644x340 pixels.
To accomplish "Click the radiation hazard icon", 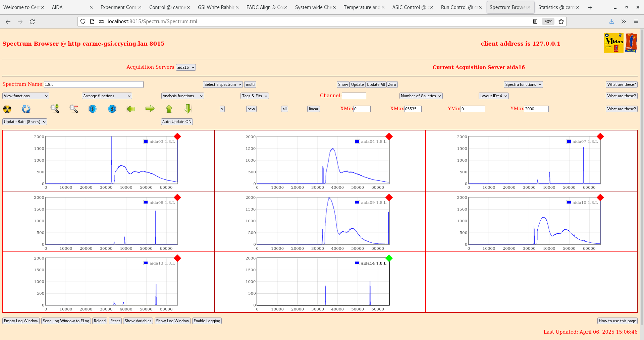I will coord(7,109).
